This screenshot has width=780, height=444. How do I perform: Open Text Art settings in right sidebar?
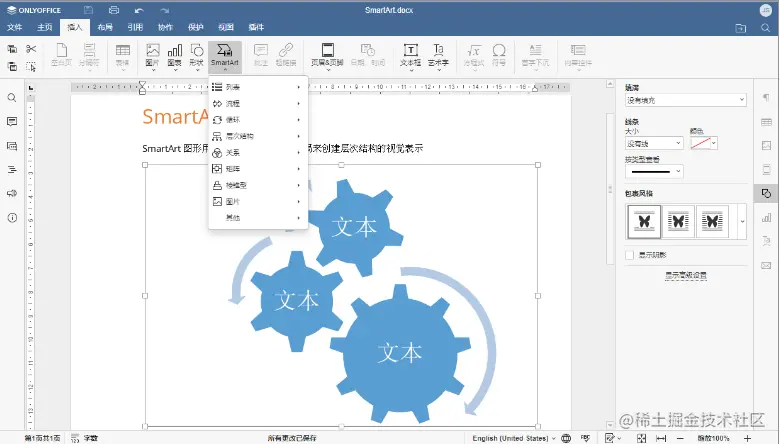tap(766, 242)
